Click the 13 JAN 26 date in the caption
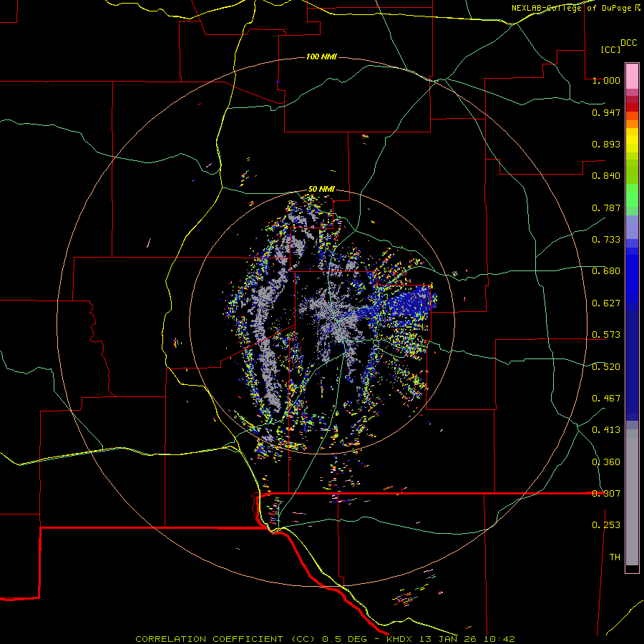Screen dimensions: 644x644 [447, 639]
